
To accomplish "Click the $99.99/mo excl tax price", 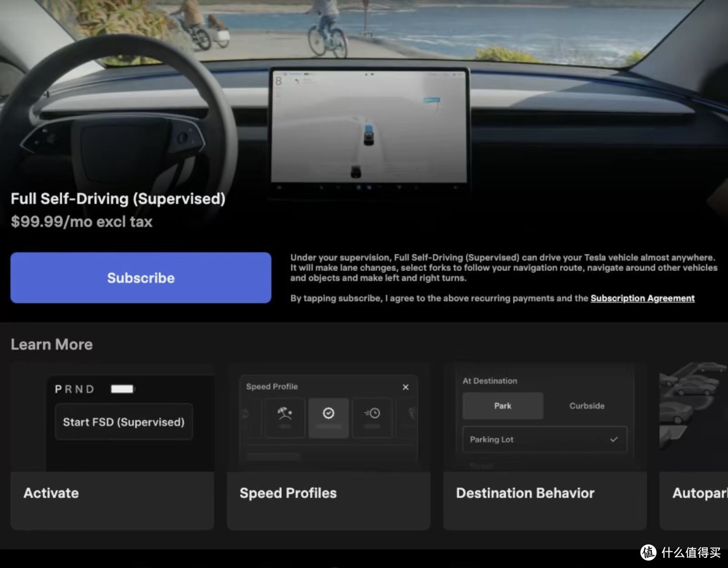I will tap(82, 222).
